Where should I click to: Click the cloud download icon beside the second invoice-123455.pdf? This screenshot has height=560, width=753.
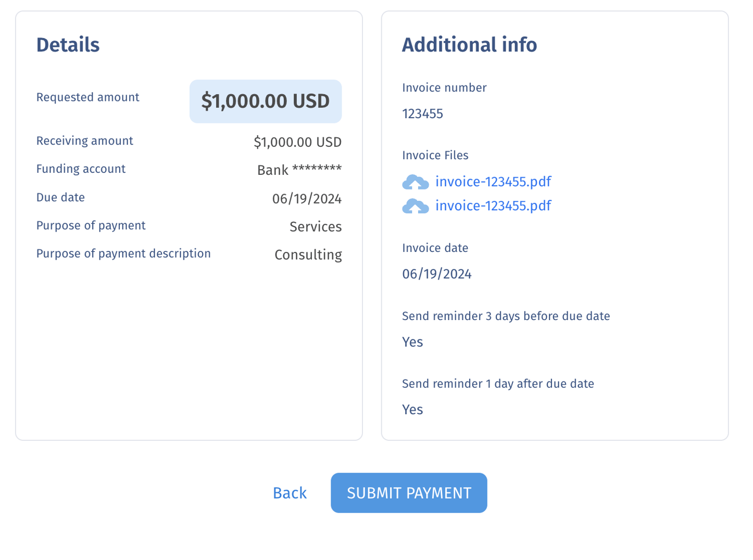(415, 206)
